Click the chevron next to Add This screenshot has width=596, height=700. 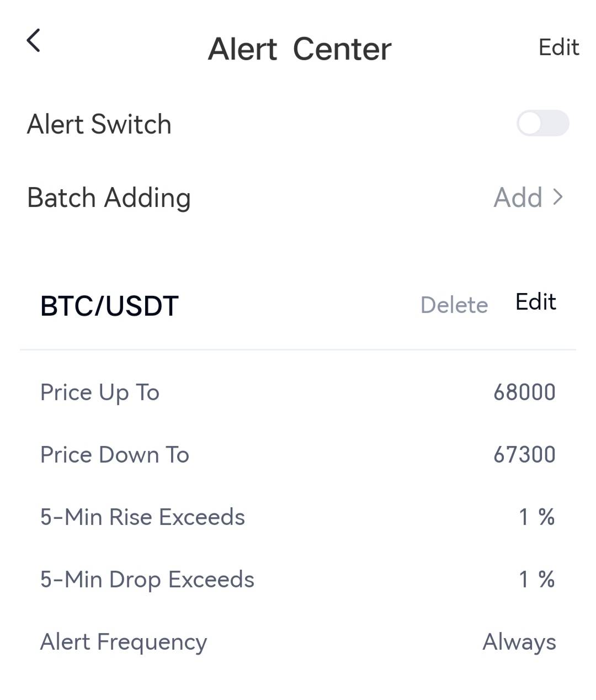tap(558, 197)
